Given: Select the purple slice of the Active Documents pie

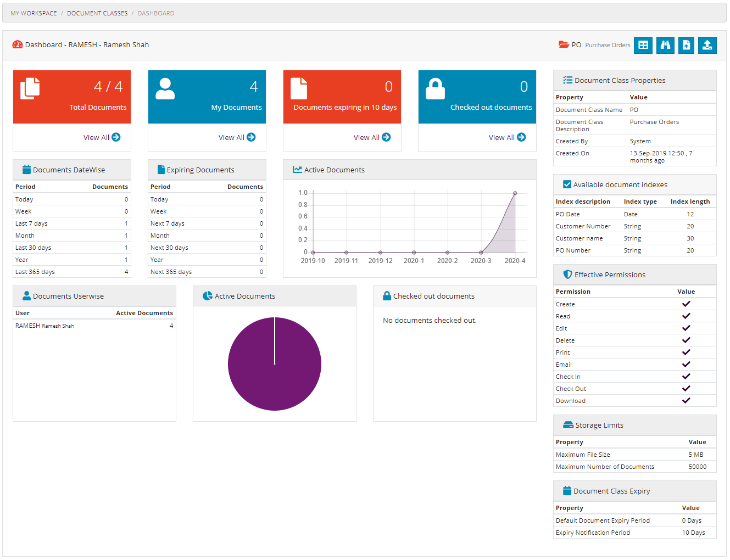Looking at the screenshot, I should 275,363.
